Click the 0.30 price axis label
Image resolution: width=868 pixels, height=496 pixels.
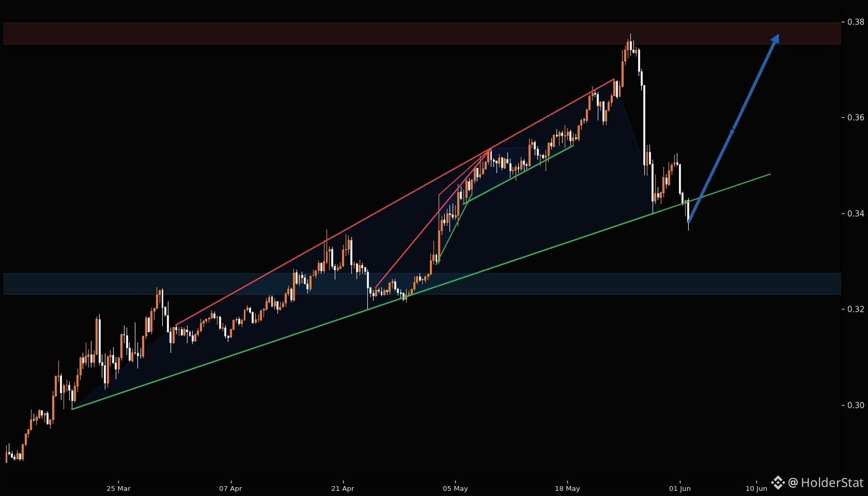pyautogui.click(x=856, y=405)
